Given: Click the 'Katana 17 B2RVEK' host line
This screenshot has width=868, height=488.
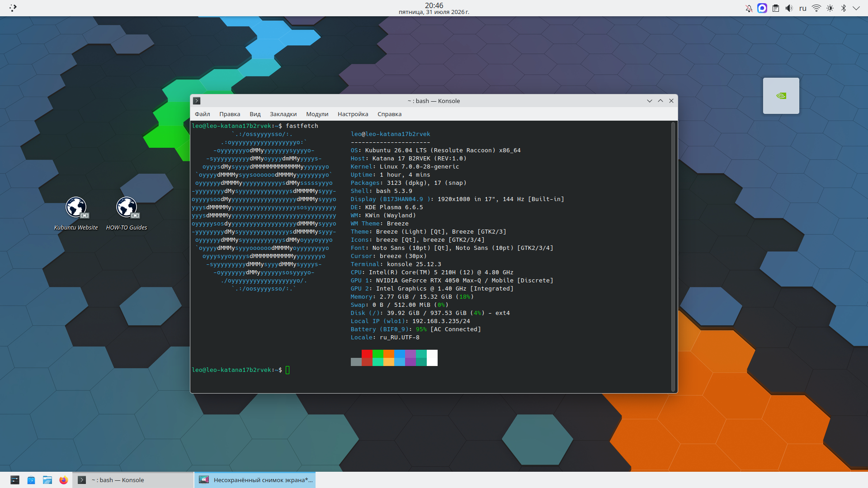Looking at the screenshot, I should coord(409,159).
